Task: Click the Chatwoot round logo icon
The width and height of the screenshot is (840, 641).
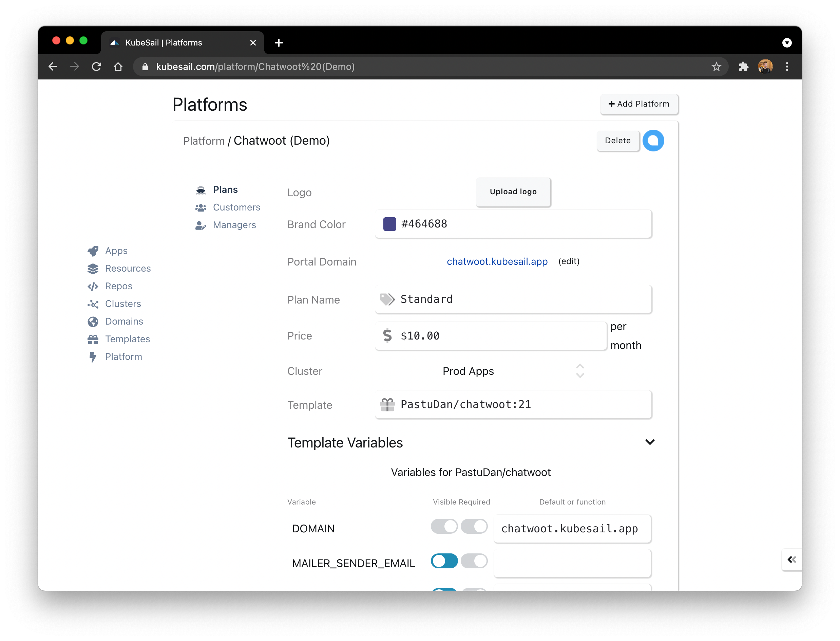Action: (653, 141)
